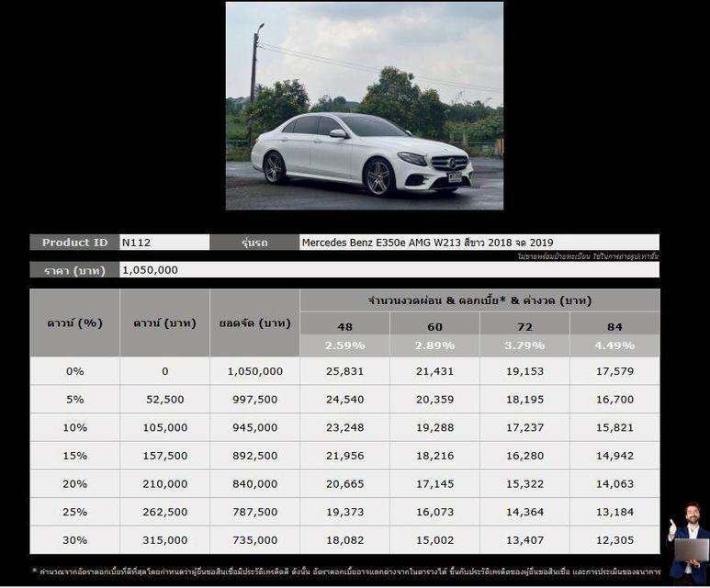Screen dimensions: 710x588
Task: Click the price value 1,050,000
Action: pos(150,270)
